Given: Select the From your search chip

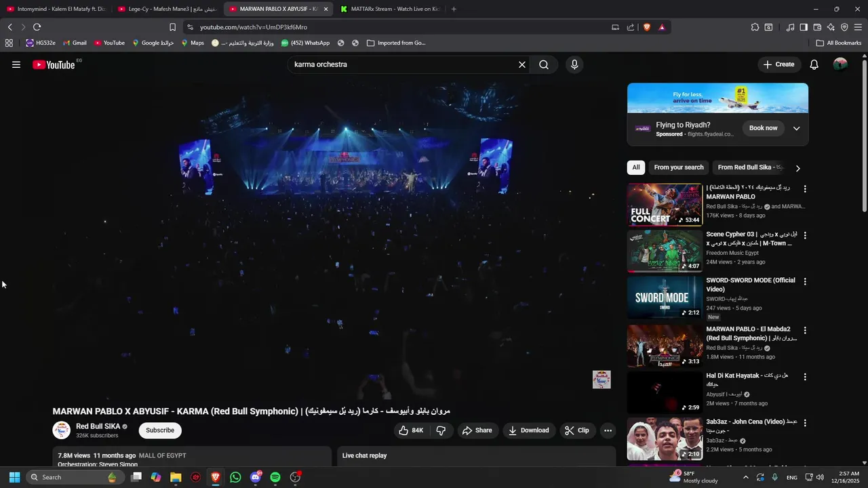Looking at the screenshot, I should tap(679, 167).
